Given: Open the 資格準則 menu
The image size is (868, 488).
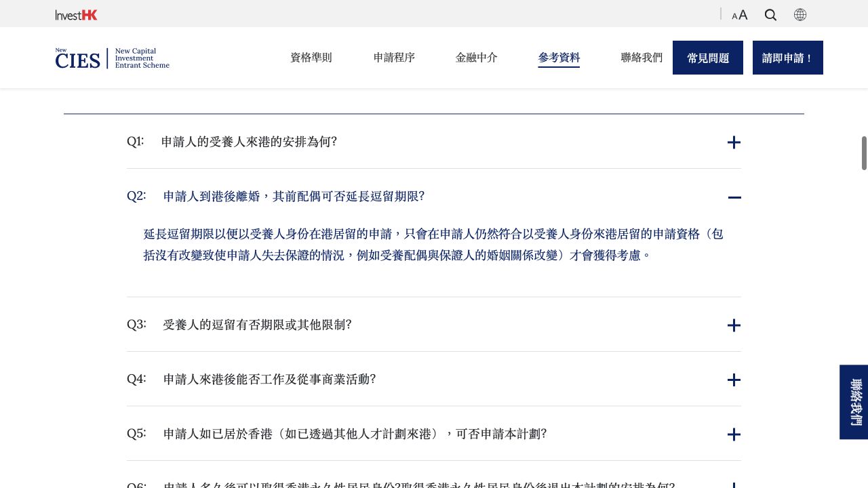Looking at the screenshot, I should point(311,58).
